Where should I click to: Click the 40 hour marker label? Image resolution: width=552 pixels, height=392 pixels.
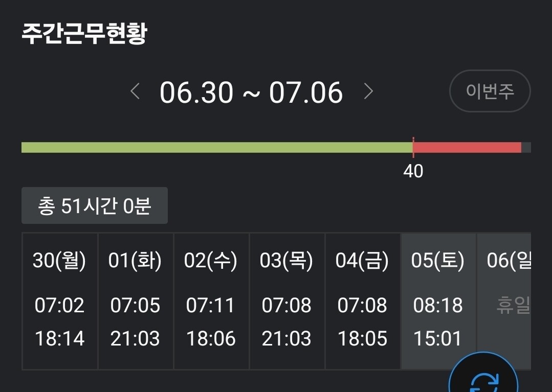point(413,172)
